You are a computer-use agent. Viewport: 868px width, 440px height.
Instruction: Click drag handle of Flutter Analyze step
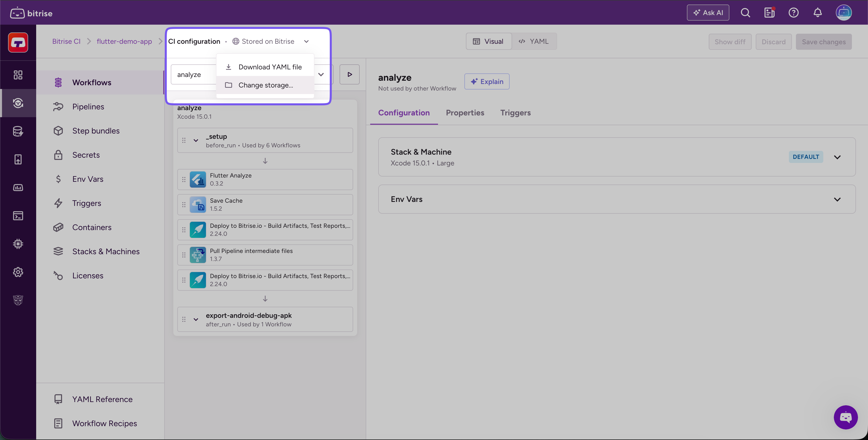point(184,180)
